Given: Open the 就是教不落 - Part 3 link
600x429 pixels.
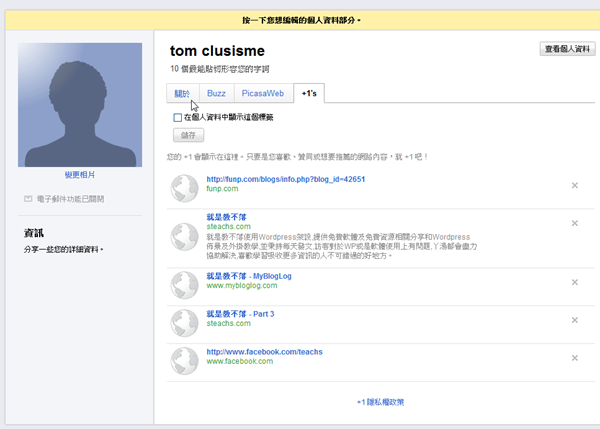Looking at the screenshot, I should 240,314.
